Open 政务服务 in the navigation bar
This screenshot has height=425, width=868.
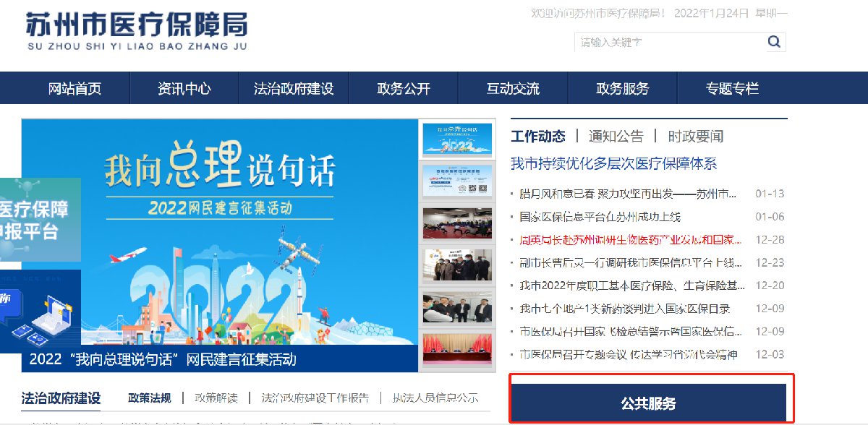tap(623, 89)
